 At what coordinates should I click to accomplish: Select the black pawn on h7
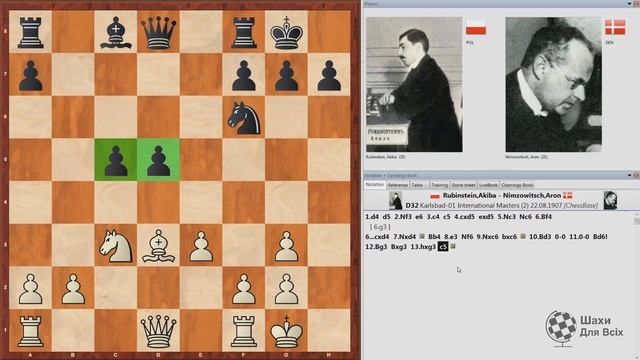329,75
